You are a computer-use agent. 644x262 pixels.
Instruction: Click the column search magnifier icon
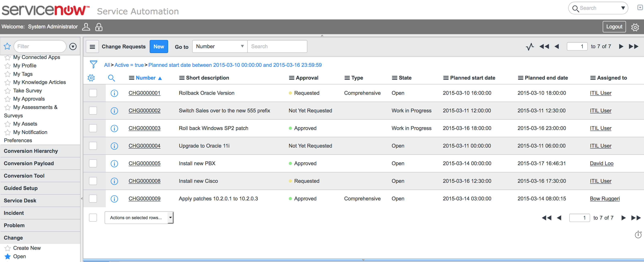pos(111,78)
